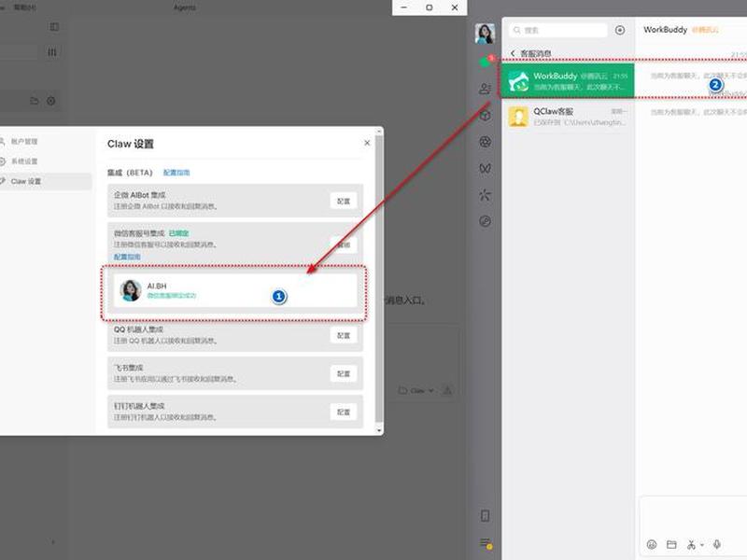Screen dimensions: 747x560
Task: Click WorkBuddy title in chat header
Action: click(665, 30)
